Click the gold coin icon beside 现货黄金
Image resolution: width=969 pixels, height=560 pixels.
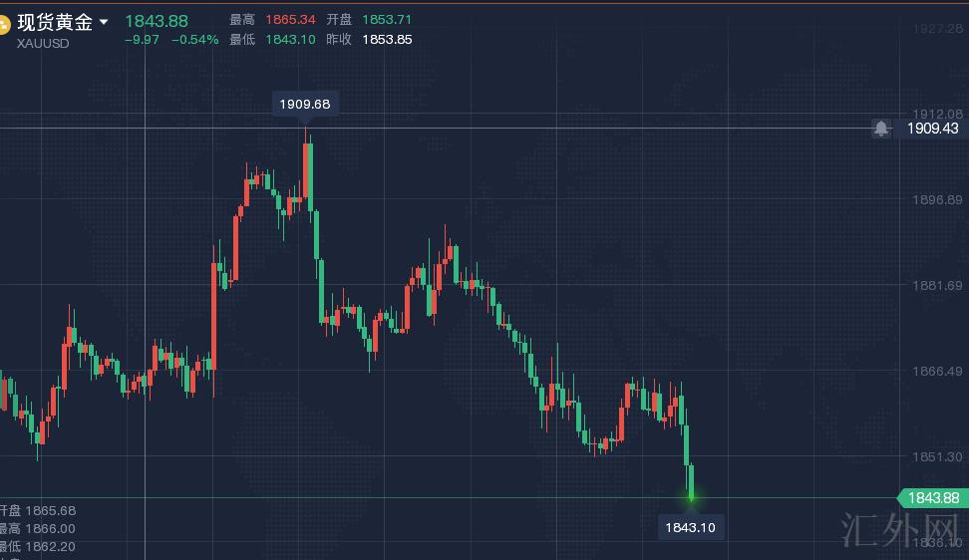(x=5, y=24)
